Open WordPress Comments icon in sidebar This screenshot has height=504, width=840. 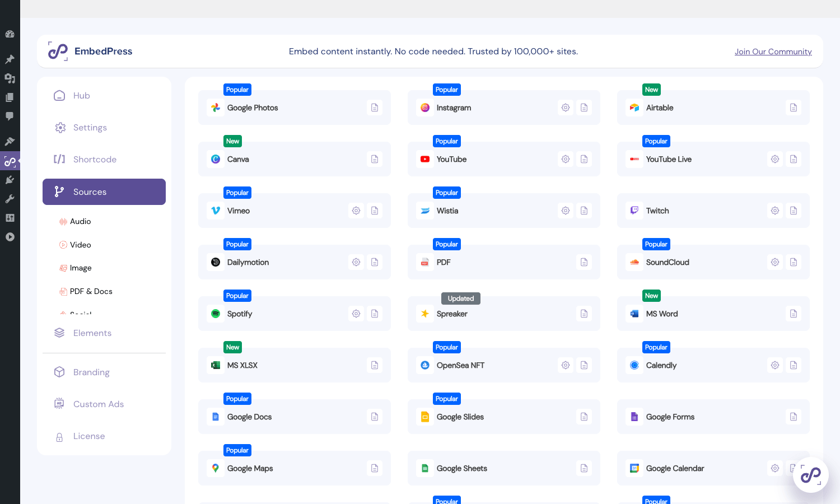coord(10,116)
